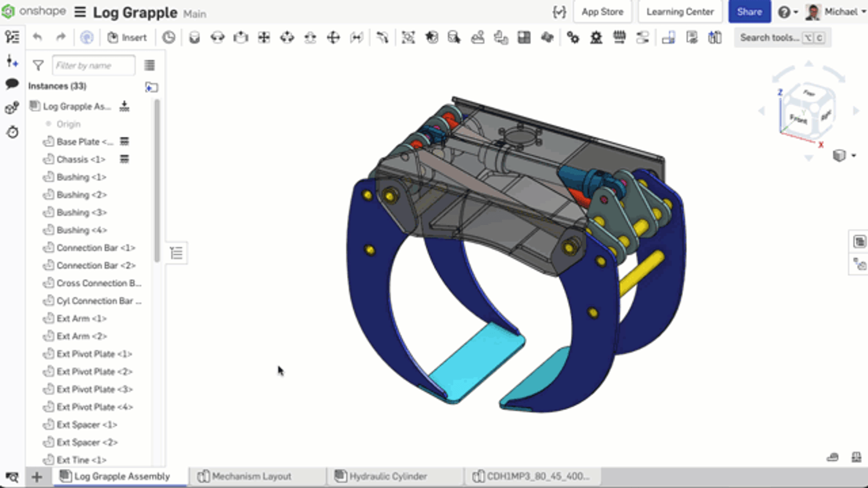Screen dimensions: 868x488
Task: Open the gear relation tool
Action: [572, 37]
